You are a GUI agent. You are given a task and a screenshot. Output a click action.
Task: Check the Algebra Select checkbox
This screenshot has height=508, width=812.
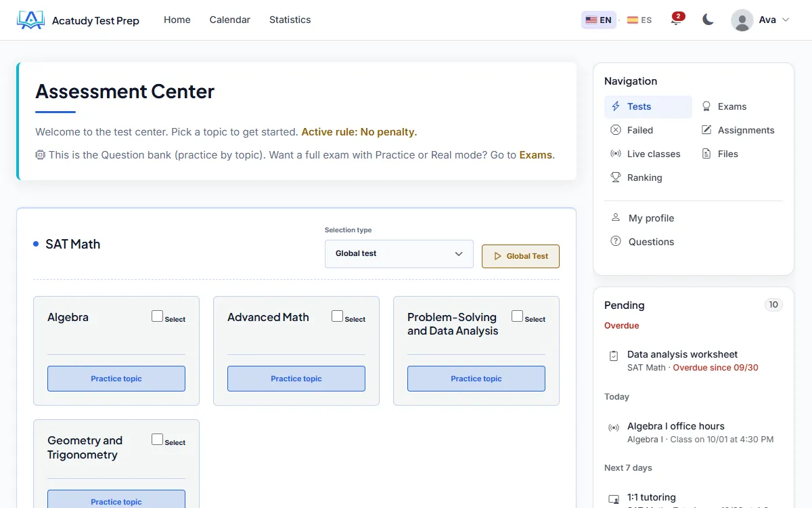pyautogui.click(x=157, y=316)
